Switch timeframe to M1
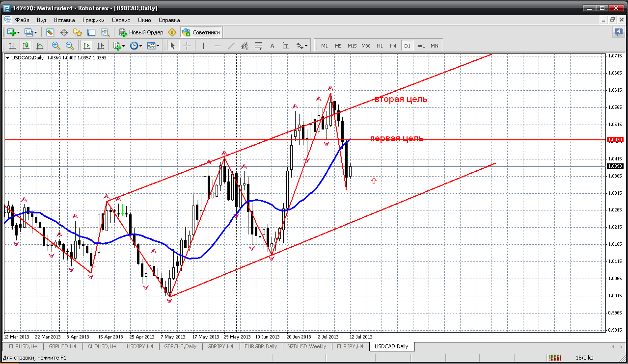The height and width of the screenshot is (364, 628). (x=325, y=46)
